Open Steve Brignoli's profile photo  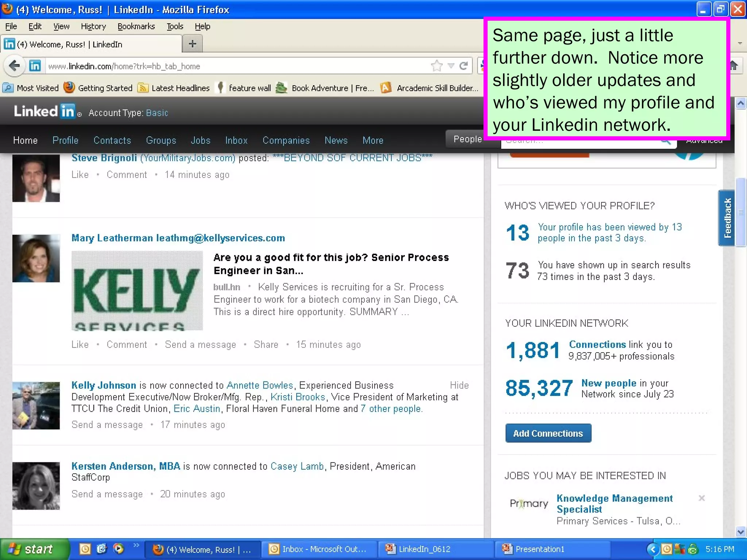click(36, 178)
